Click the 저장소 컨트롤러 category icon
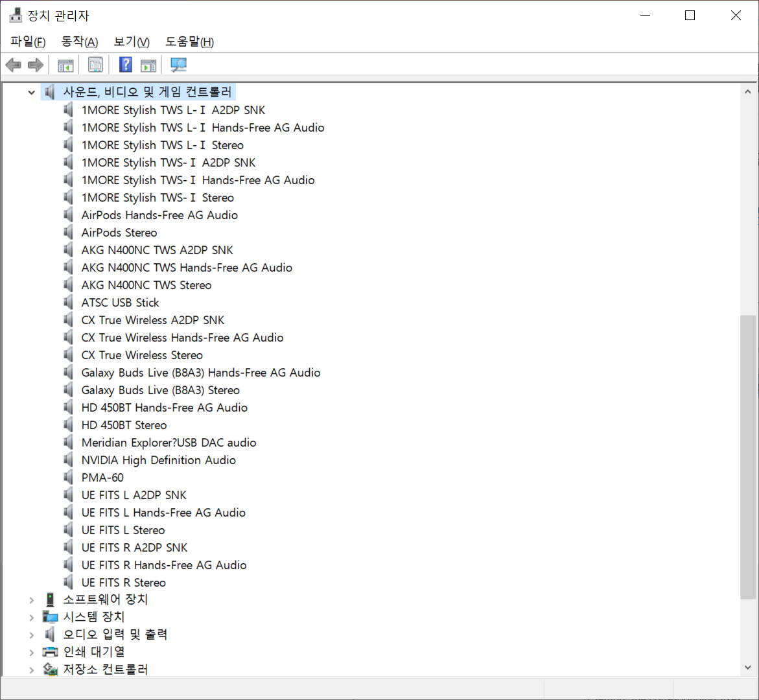This screenshot has height=700, width=759. [51, 669]
